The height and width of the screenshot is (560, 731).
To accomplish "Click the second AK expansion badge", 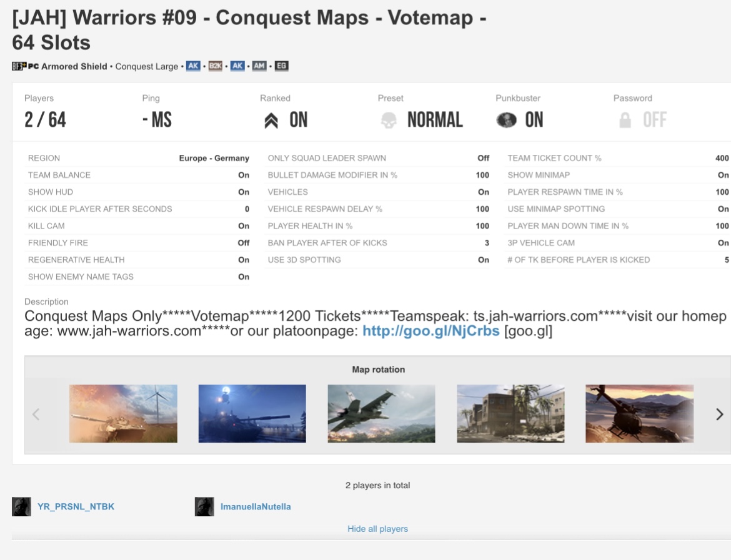I will tap(237, 66).
